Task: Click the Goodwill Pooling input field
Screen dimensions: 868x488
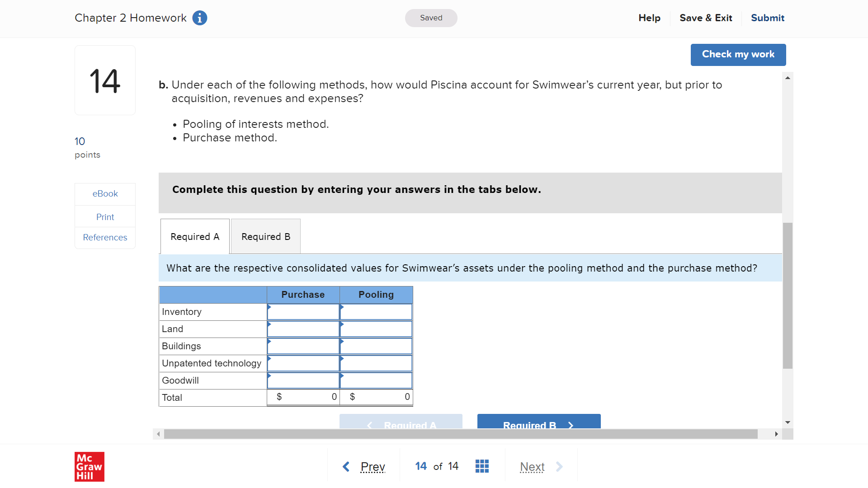Action: (376, 380)
